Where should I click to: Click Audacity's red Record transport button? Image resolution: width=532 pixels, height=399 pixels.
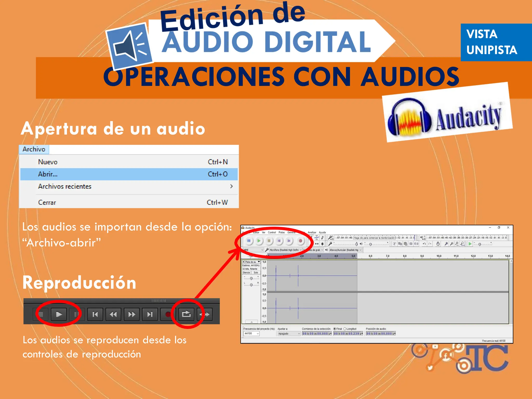point(300,241)
